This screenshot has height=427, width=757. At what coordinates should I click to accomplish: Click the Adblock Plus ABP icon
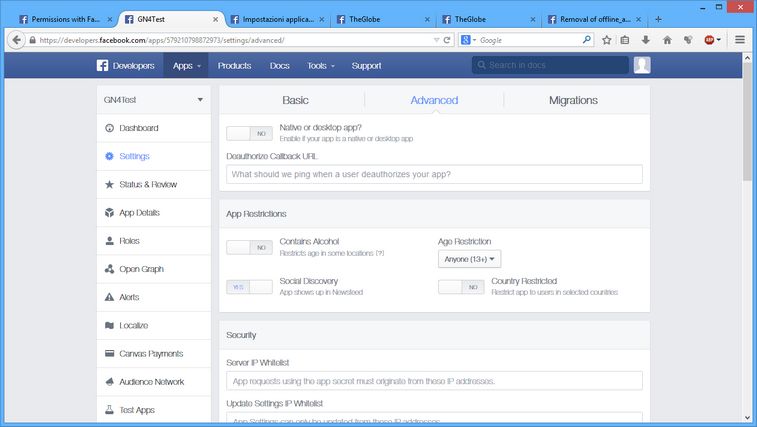click(x=709, y=40)
